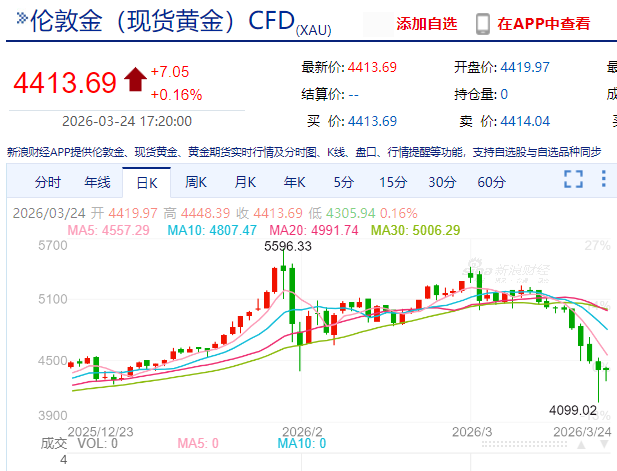Screen dimensions: 617x471
Task: Switch to the 年线 tab
Action: [97, 182]
